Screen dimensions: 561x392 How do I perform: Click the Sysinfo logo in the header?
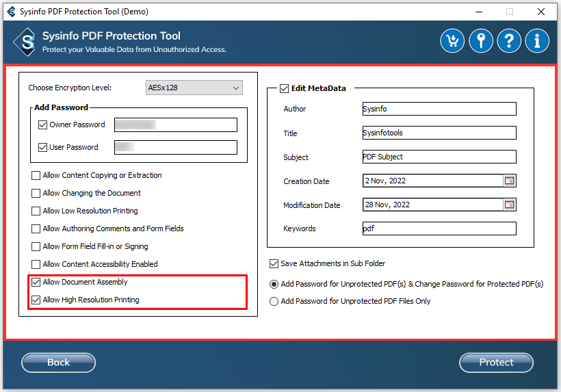click(x=25, y=42)
